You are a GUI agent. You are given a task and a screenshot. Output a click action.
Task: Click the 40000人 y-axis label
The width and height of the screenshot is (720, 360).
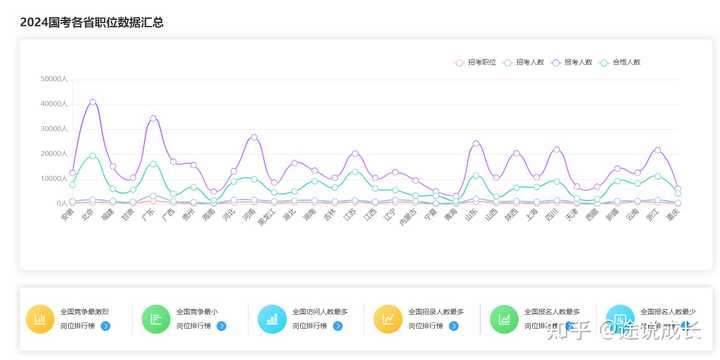tap(54, 104)
